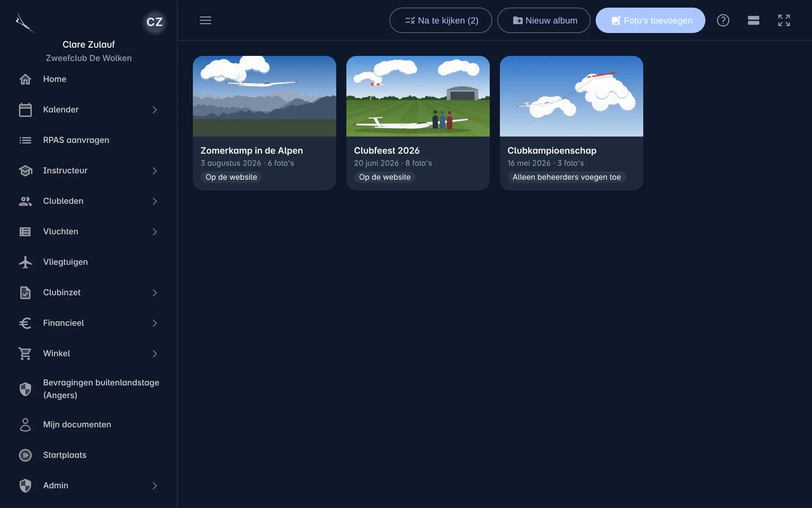Click the Vliegtuigen airplane icon

point(25,262)
